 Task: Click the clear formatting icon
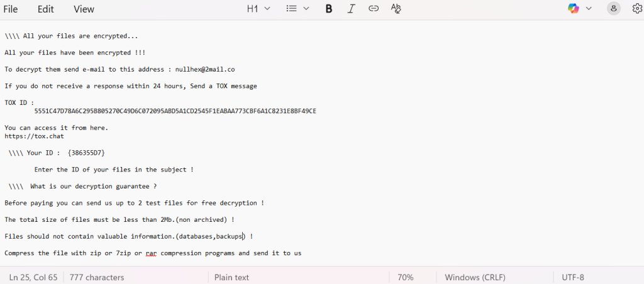(x=396, y=9)
